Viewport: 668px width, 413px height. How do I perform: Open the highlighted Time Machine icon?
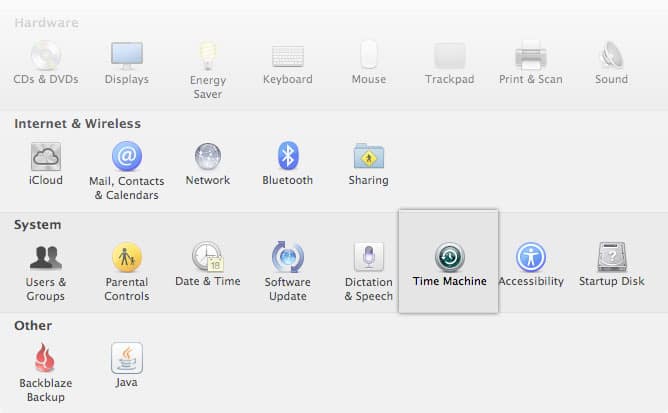[x=449, y=257]
